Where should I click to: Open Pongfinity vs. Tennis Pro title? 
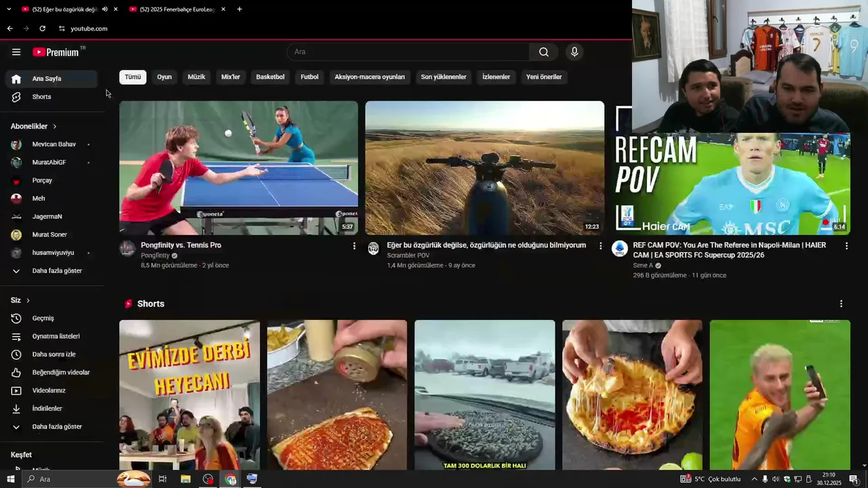click(x=181, y=245)
